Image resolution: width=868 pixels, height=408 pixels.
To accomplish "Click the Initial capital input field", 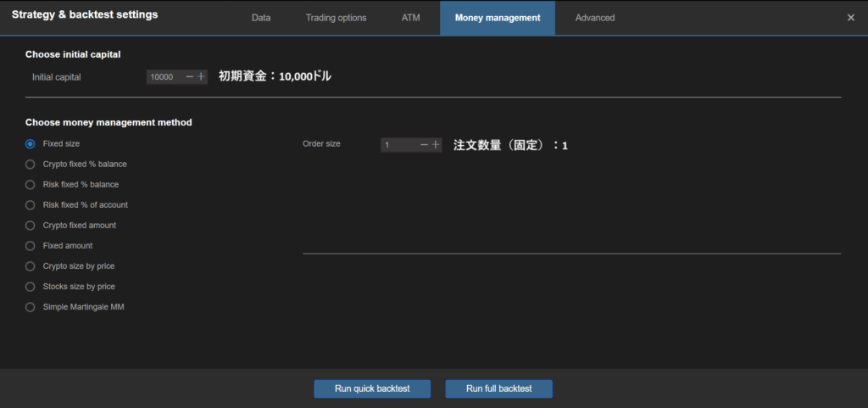I will pos(164,77).
